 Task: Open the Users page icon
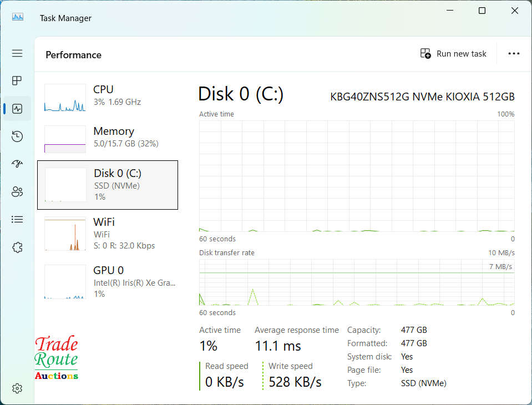coord(17,192)
